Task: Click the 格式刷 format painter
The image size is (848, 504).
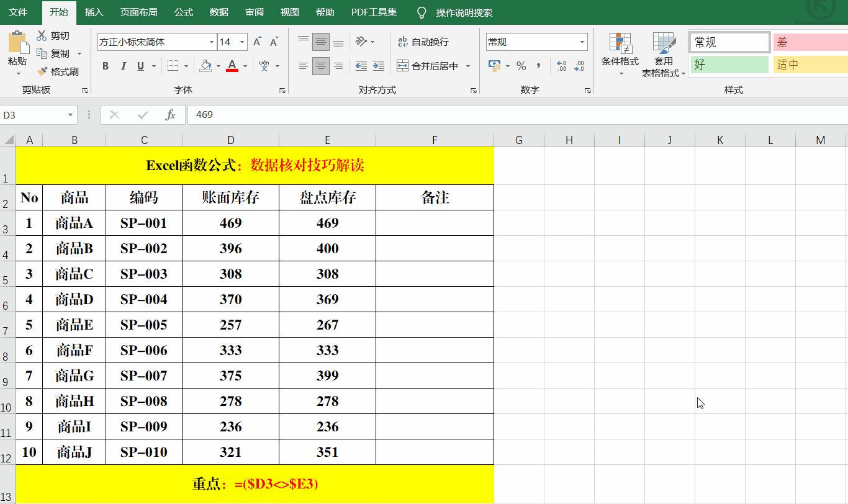Action: pyautogui.click(x=58, y=71)
